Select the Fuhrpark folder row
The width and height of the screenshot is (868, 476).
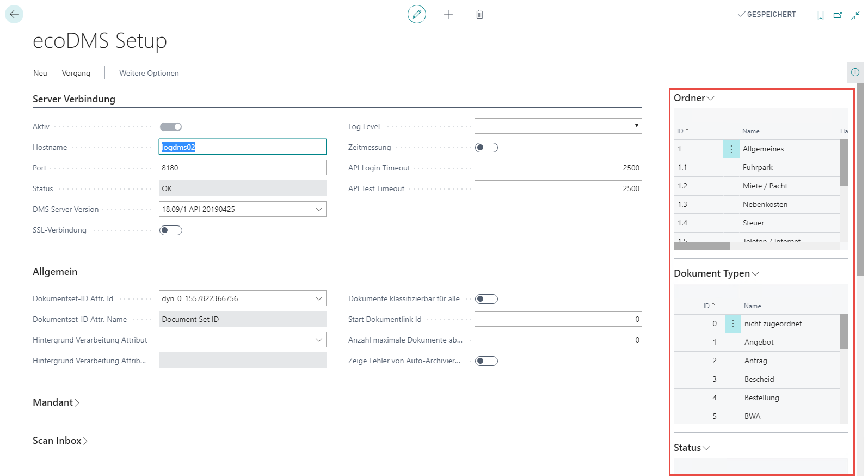click(757, 168)
